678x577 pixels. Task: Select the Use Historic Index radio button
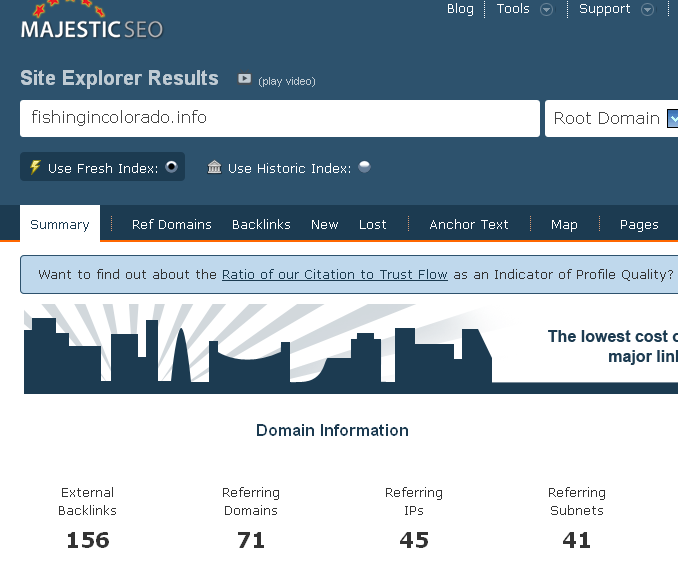coord(365,167)
